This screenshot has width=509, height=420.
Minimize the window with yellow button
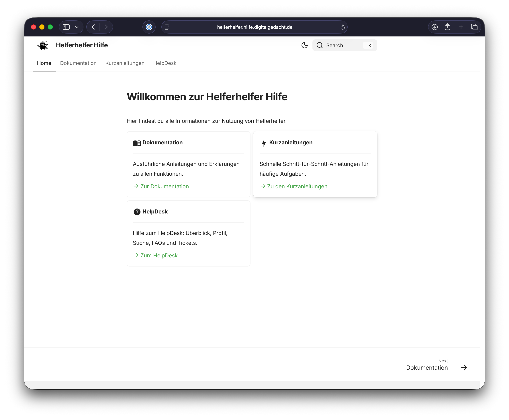coord(42,27)
